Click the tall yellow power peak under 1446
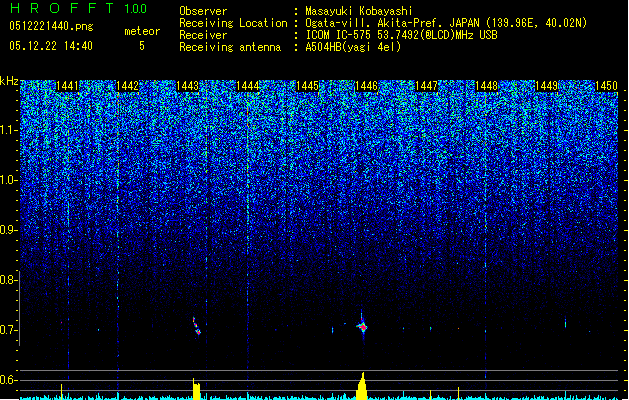629x400 pixels. pyautogui.click(x=362, y=386)
